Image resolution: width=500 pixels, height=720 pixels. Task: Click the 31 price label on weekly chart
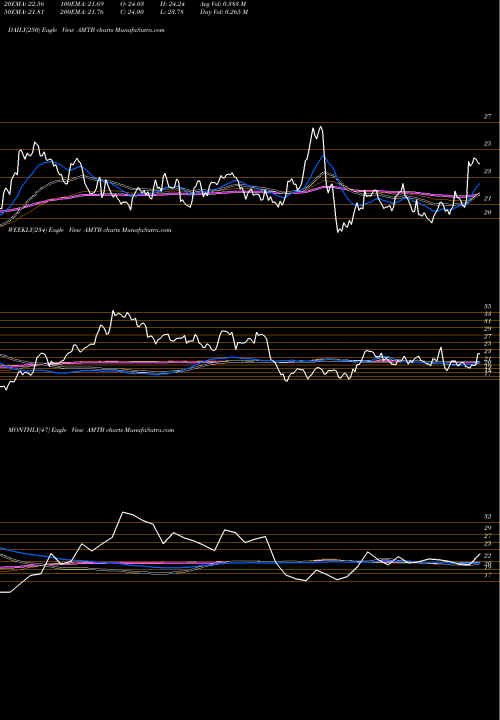coord(488,321)
